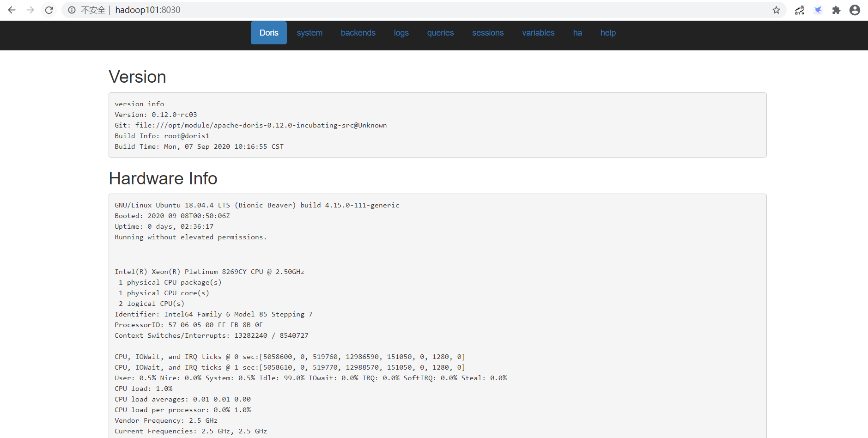The width and height of the screenshot is (868, 438).
Task: Click the leftmost extension icon after the star
Action: [x=800, y=10]
